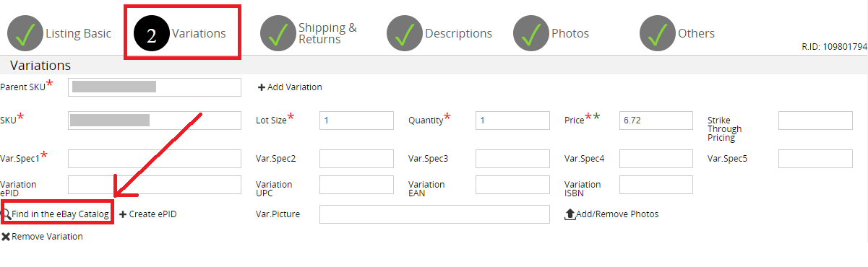This screenshot has width=868, height=267.
Task: Click the Create ePID link
Action: pos(148,214)
